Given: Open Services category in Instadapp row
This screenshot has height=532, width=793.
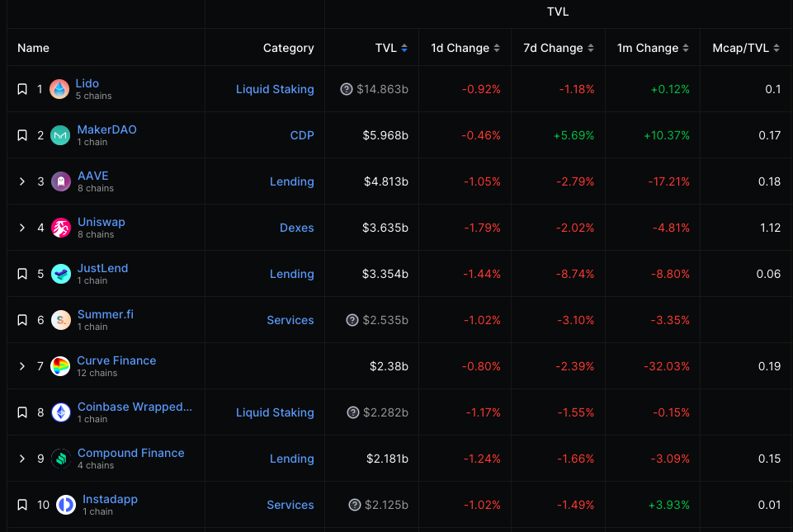Looking at the screenshot, I should [x=290, y=505].
